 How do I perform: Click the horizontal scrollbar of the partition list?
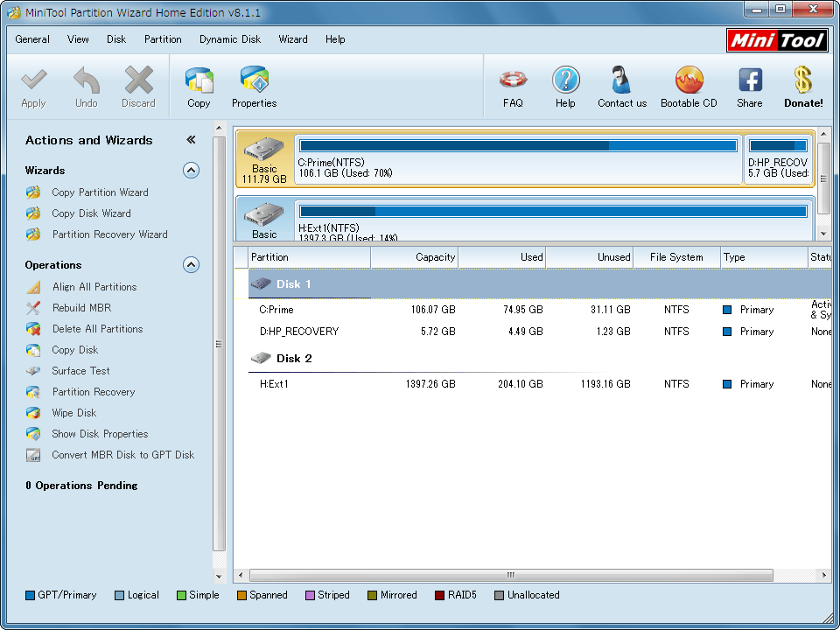click(510, 575)
